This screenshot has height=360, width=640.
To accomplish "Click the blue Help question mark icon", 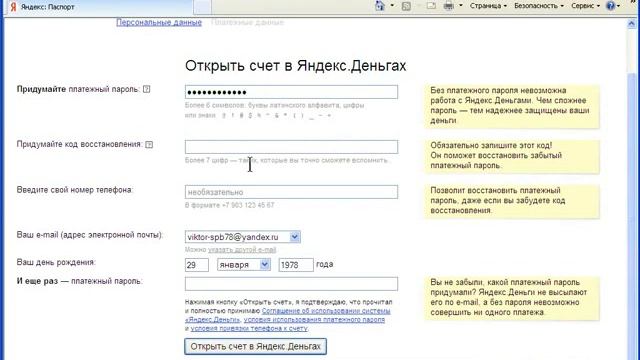I will [x=611, y=6].
